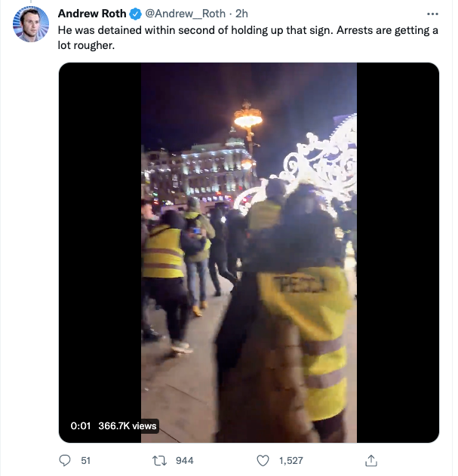Click the 1,527 likes count
Screen dimensions: 458x476
[290, 460]
